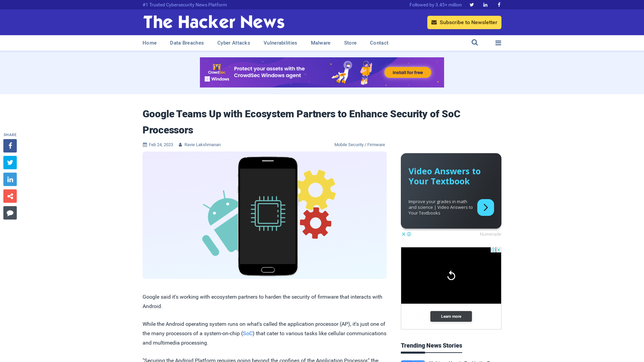Click the Facebook share icon
This screenshot has width=644, height=362.
[10, 146]
